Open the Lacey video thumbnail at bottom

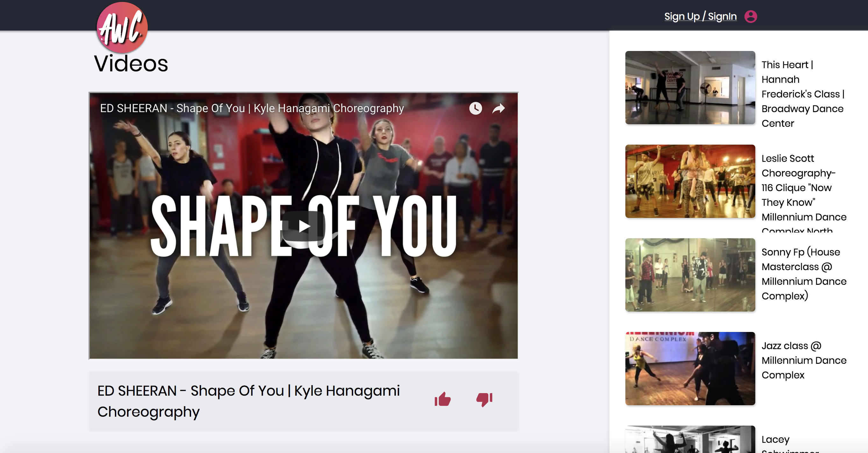[x=690, y=440]
